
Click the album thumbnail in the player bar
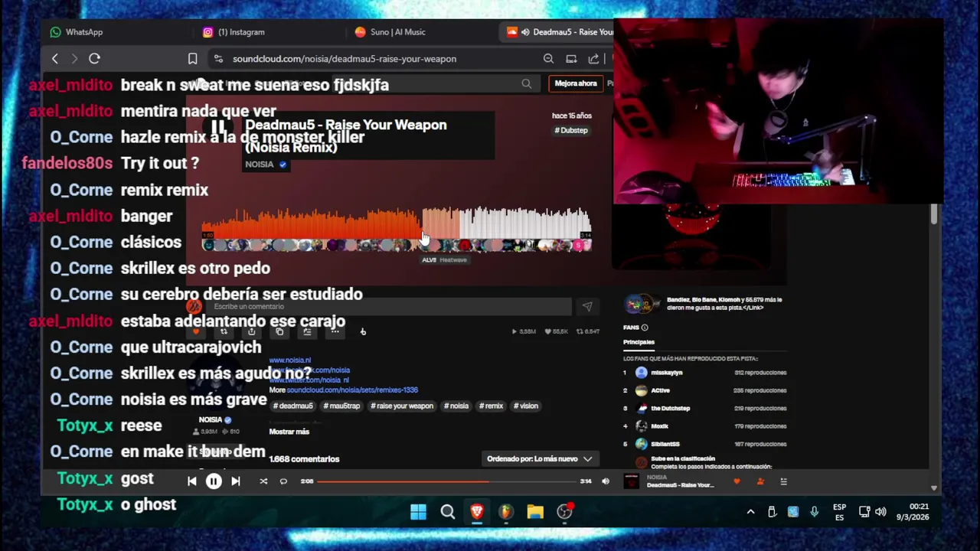[x=631, y=481]
